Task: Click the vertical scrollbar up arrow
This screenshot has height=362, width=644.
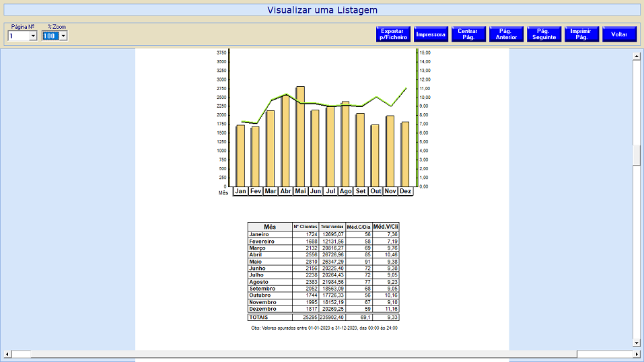Action: [637, 57]
